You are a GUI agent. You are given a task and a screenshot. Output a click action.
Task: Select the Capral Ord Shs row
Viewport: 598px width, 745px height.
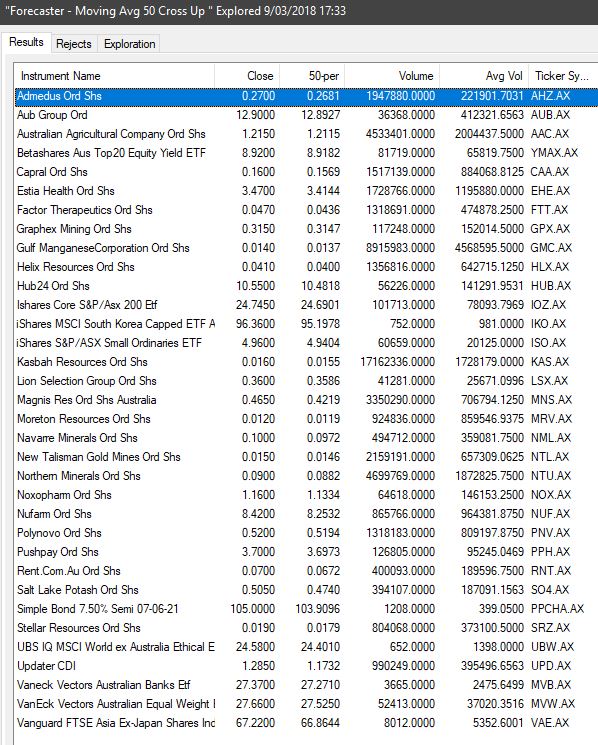[306, 172]
